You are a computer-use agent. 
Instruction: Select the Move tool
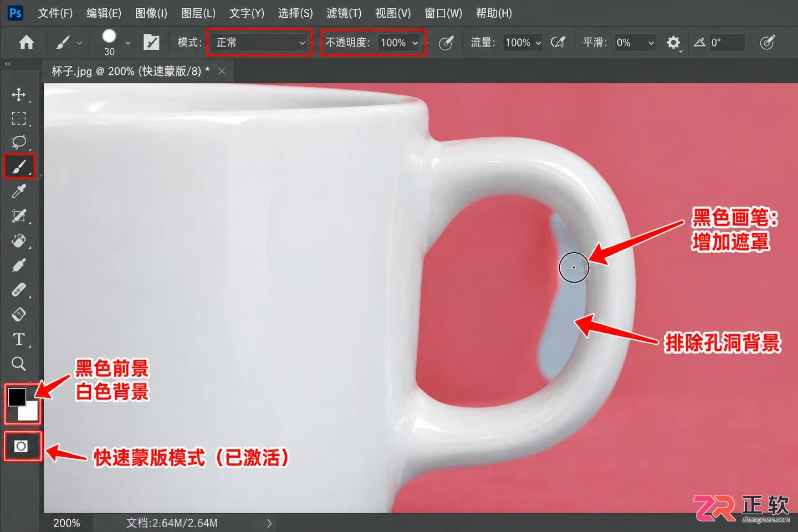[19, 94]
